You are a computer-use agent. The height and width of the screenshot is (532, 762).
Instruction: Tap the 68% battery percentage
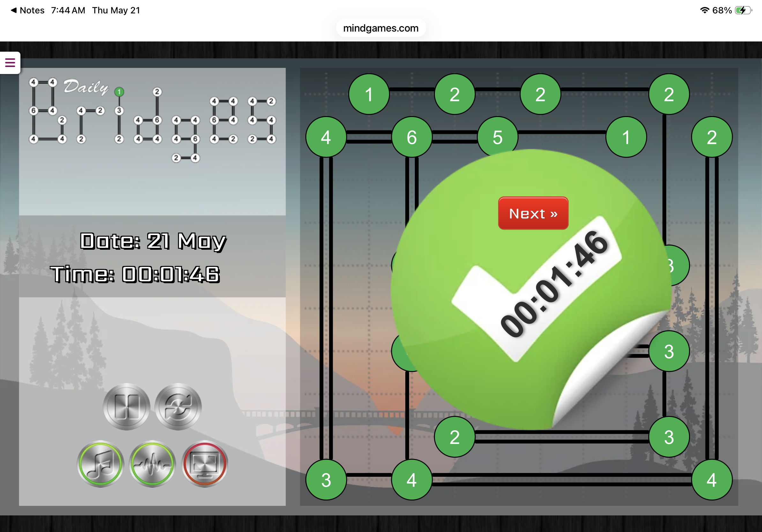pyautogui.click(x=722, y=10)
